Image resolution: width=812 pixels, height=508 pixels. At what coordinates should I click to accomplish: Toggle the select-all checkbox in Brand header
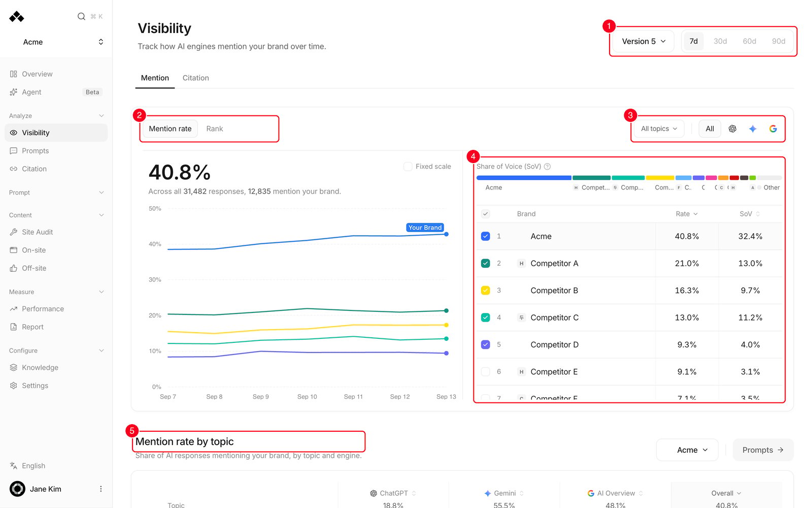(486, 214)
